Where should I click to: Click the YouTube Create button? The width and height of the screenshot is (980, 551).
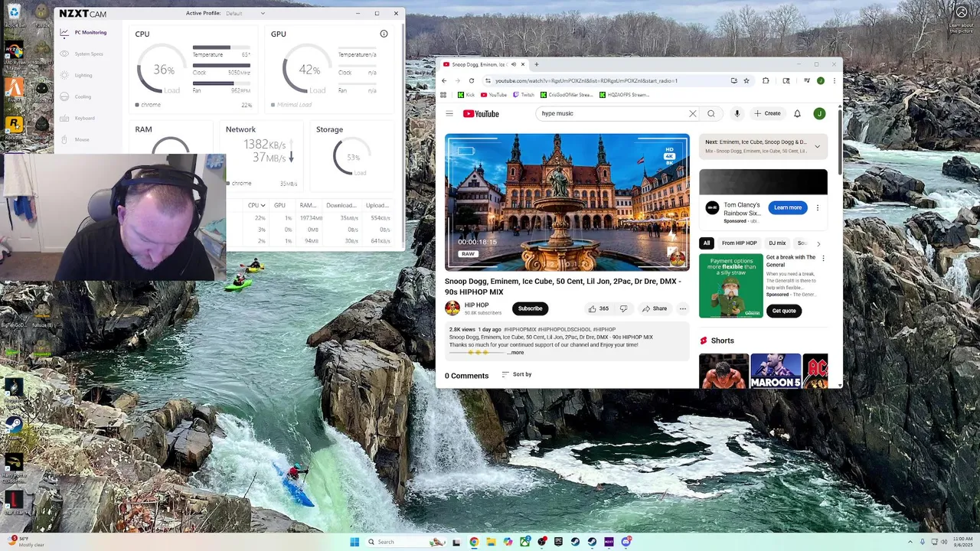(767, 113)
